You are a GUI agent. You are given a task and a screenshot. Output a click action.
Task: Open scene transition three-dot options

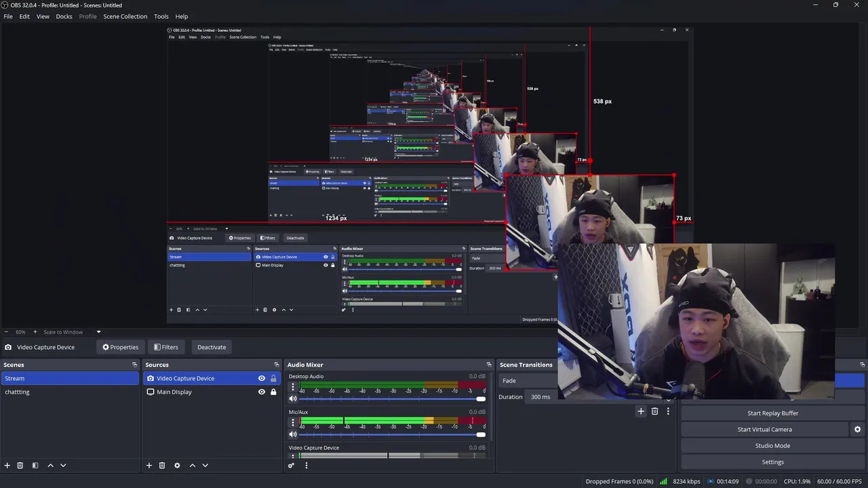(x=668, y=411)
